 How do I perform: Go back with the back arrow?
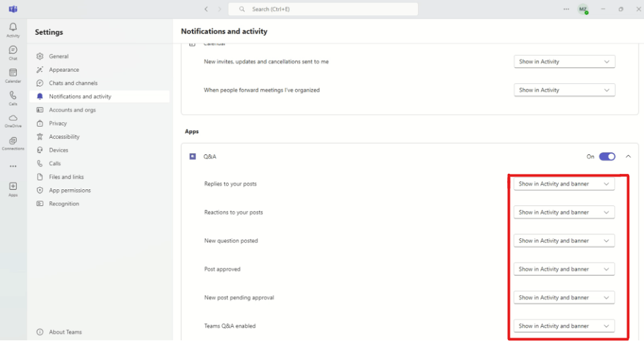point(206,9)
